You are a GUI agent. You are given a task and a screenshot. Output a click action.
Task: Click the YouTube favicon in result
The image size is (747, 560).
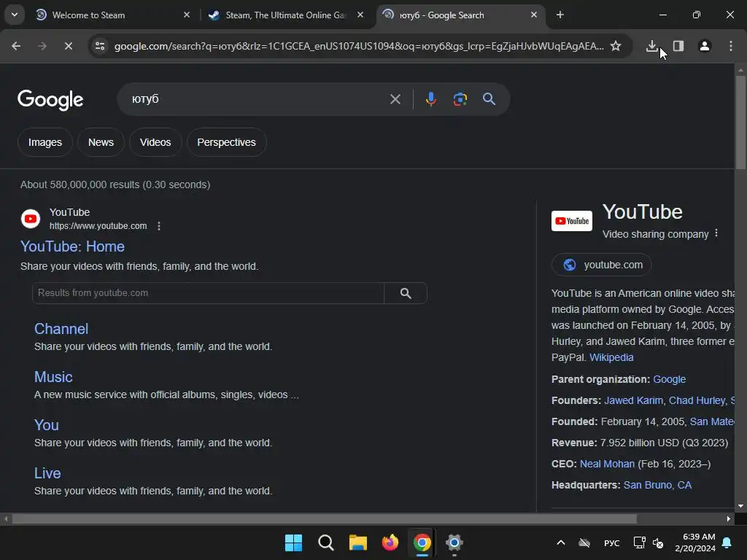click(31, 219)
